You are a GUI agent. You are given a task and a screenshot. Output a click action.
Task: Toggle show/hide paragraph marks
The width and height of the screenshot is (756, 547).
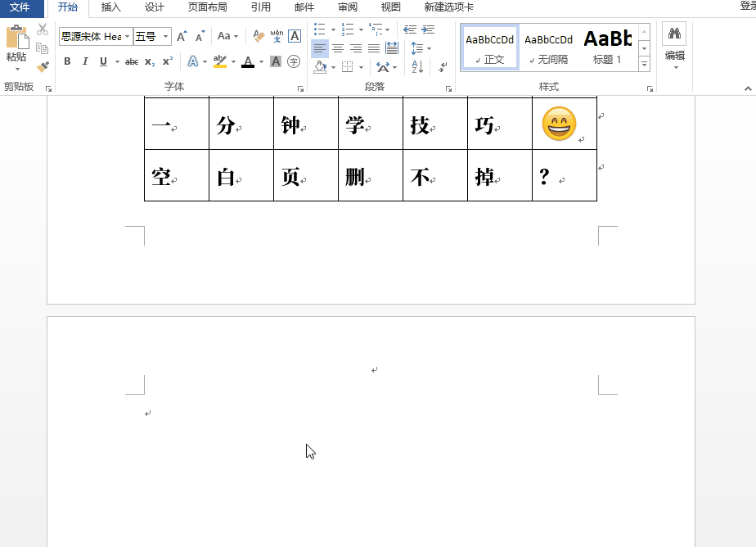[x=443, y=67]
